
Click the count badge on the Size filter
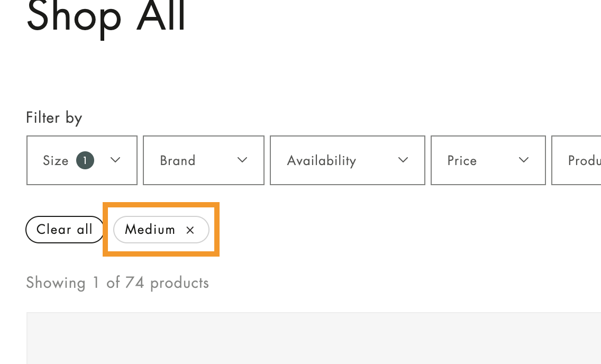pos(85,160)
